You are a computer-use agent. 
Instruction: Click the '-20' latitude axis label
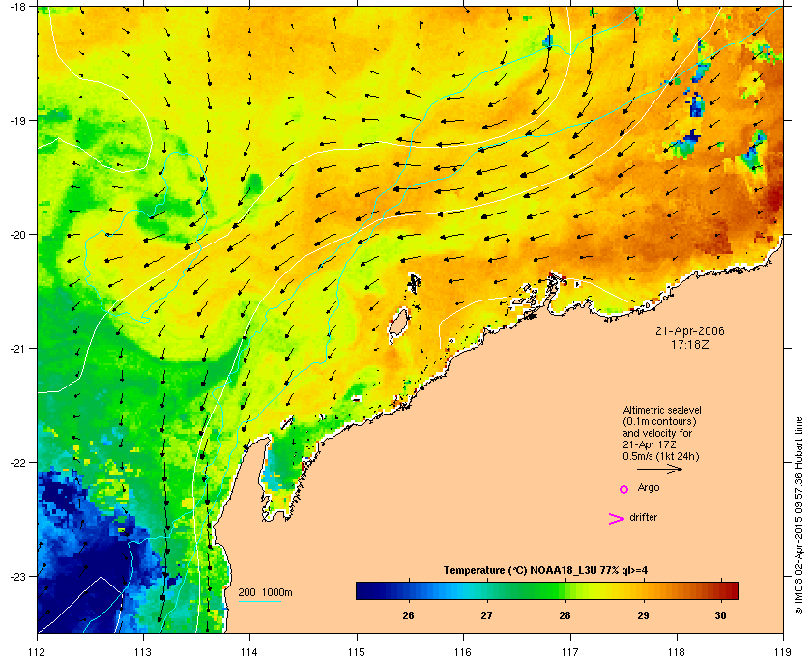pyautogui.click(x=17, y=235)
